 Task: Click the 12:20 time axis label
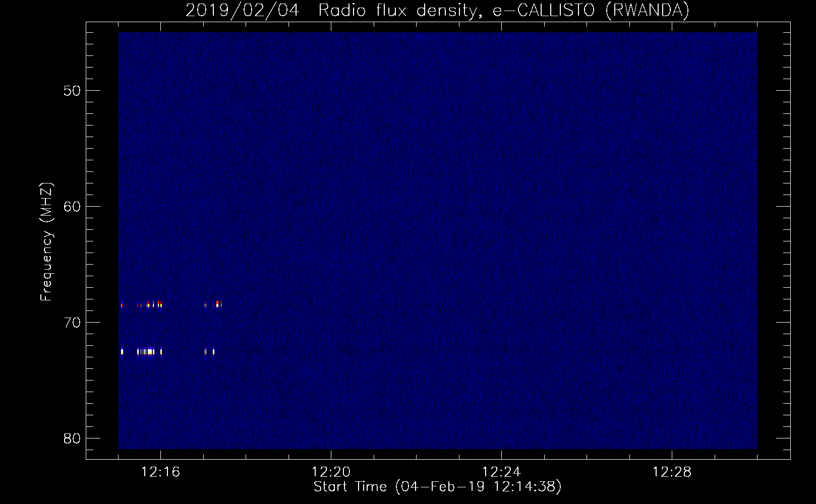(x=331, y=472)
